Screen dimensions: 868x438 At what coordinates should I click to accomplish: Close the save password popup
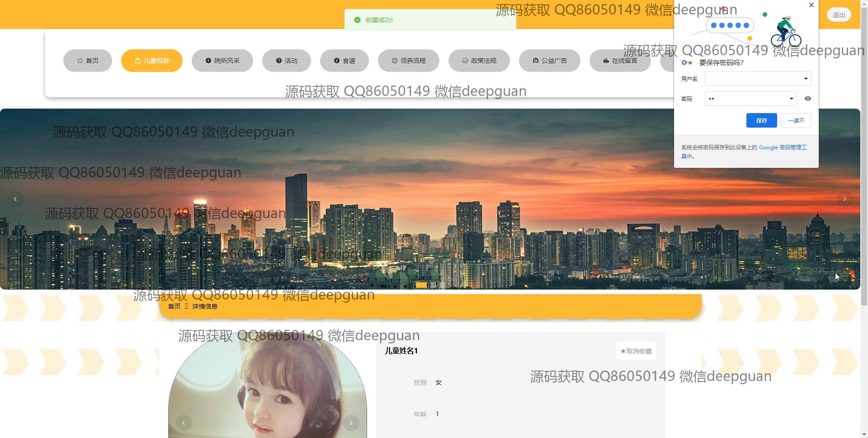(811, 5)
